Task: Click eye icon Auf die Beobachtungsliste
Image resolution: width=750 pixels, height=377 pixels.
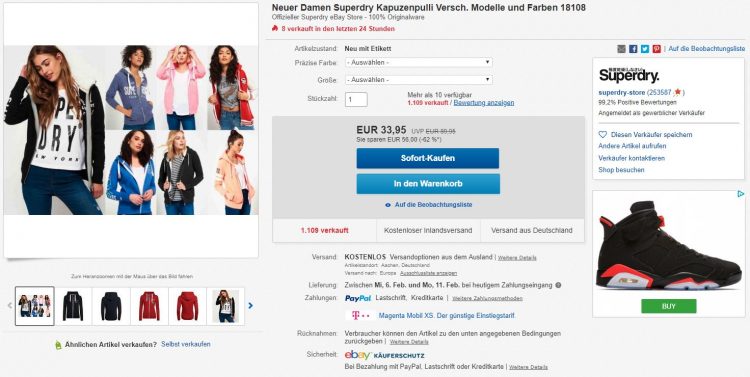Action: click(x=388, y=205)
